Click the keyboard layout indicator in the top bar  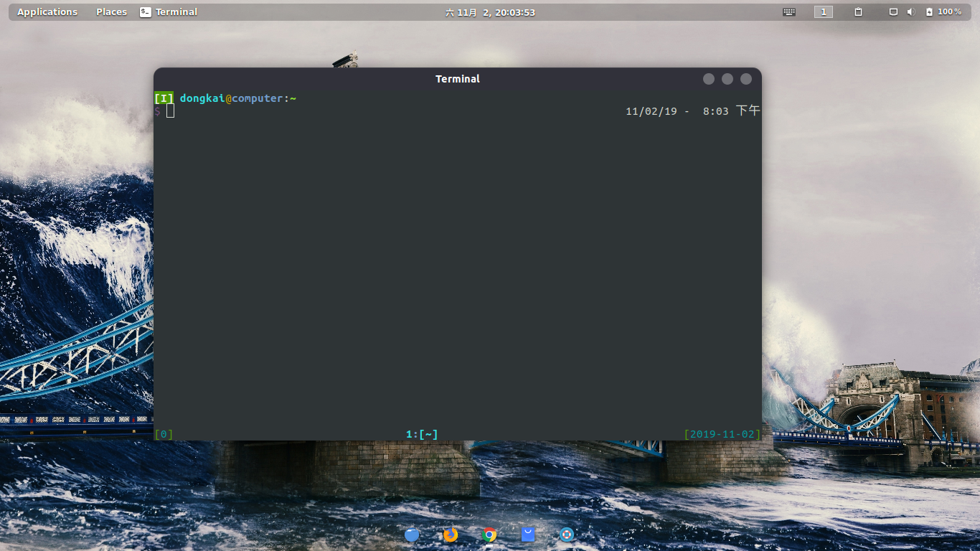coord(788,11)
